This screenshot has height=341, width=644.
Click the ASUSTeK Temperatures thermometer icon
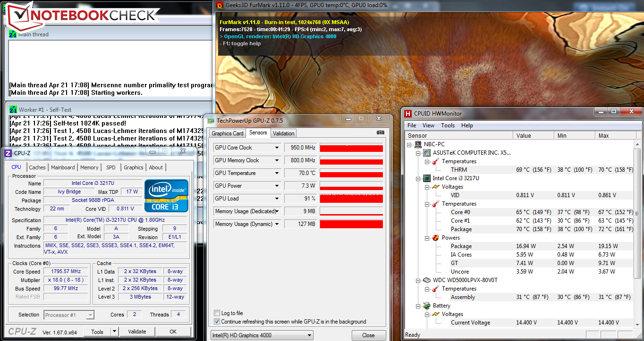click(435, 161)
